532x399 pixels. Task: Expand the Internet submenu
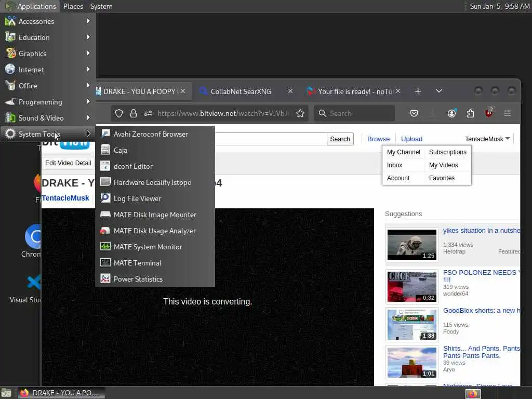48,70
